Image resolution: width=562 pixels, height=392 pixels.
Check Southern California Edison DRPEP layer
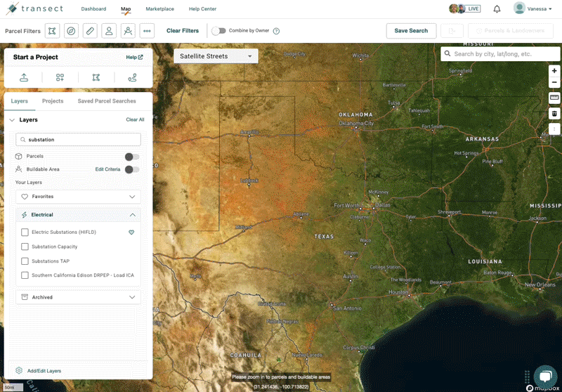(25, 275)
